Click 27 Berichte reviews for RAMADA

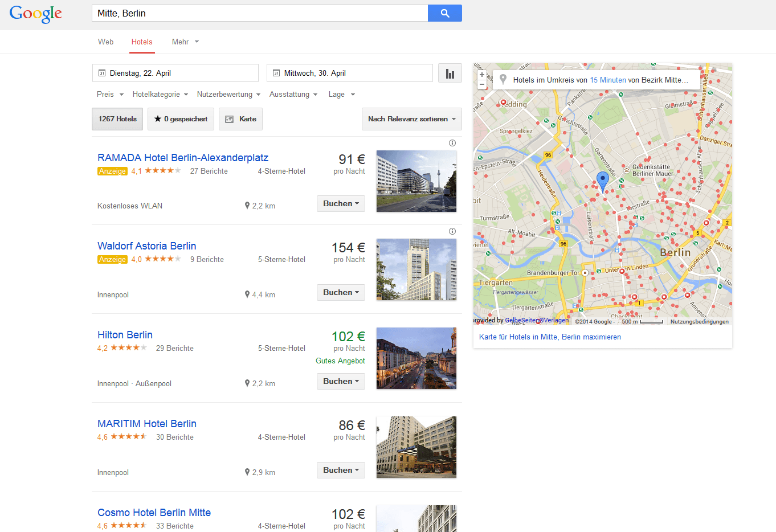(x=209, y=171)
